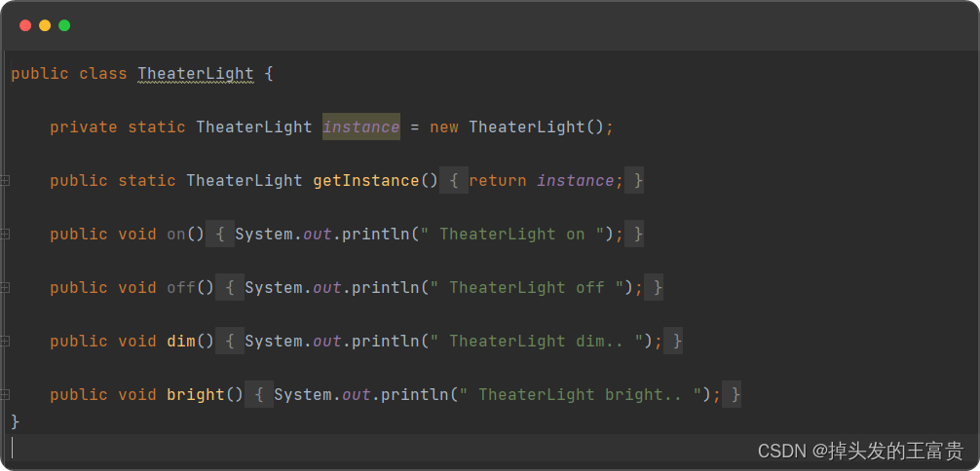Click the string " TheaterLight bright.. "
Image resolution: width=980 pixels, height=471 pixels.
coord(581,395)
